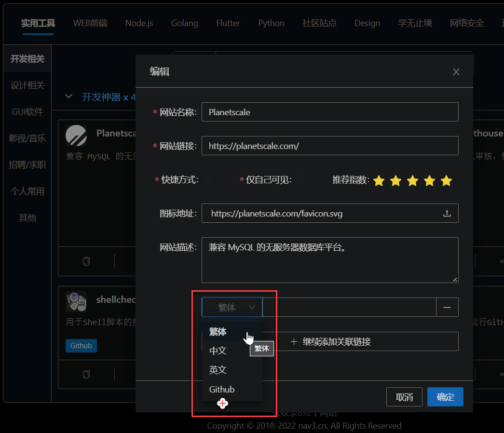504x433 pixels.
Task: Switch to the WEB前端 tab
Action: 90,23
